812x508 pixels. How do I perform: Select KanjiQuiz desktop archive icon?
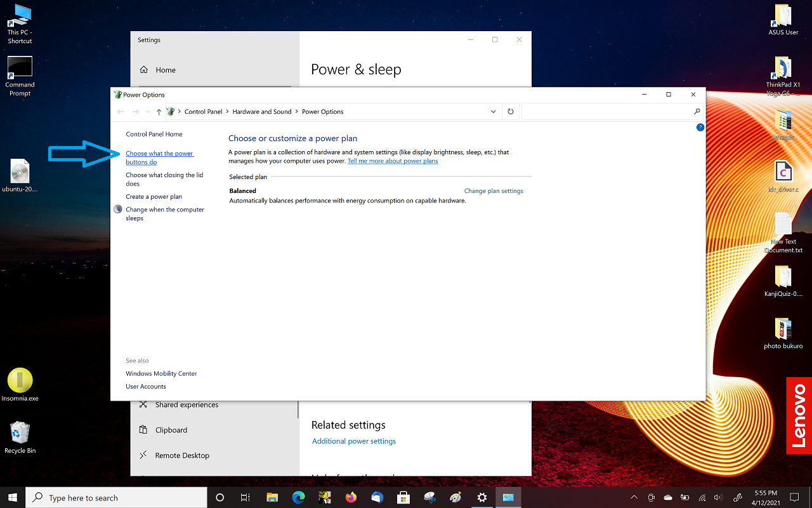(783, 281)
